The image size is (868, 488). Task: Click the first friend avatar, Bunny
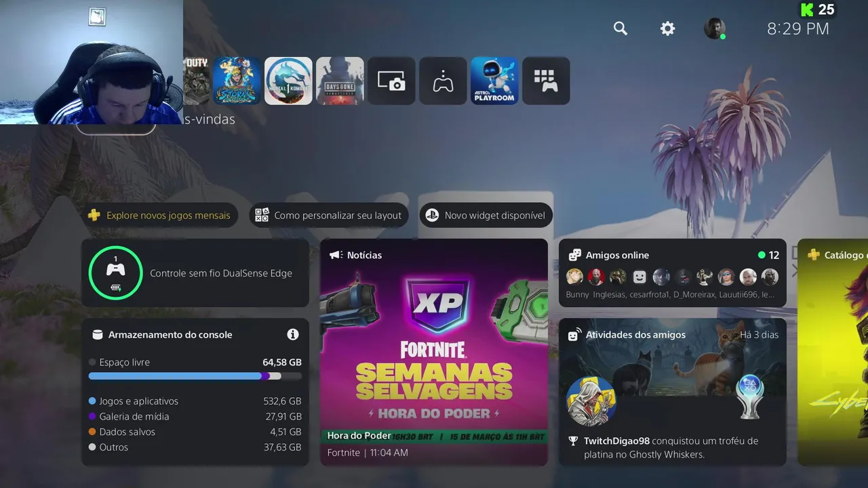point(574,277)
